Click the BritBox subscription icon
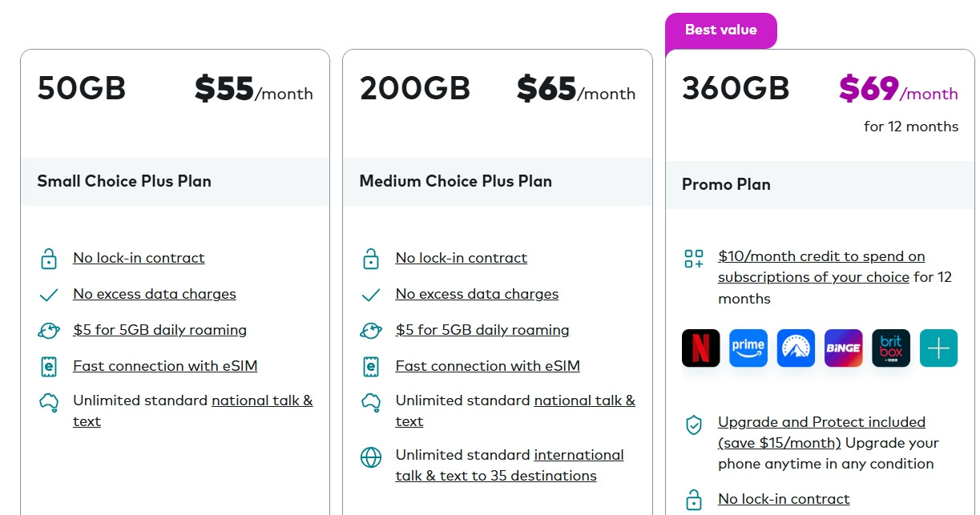This screenshot has width=980, height=515. pos(891,348)
